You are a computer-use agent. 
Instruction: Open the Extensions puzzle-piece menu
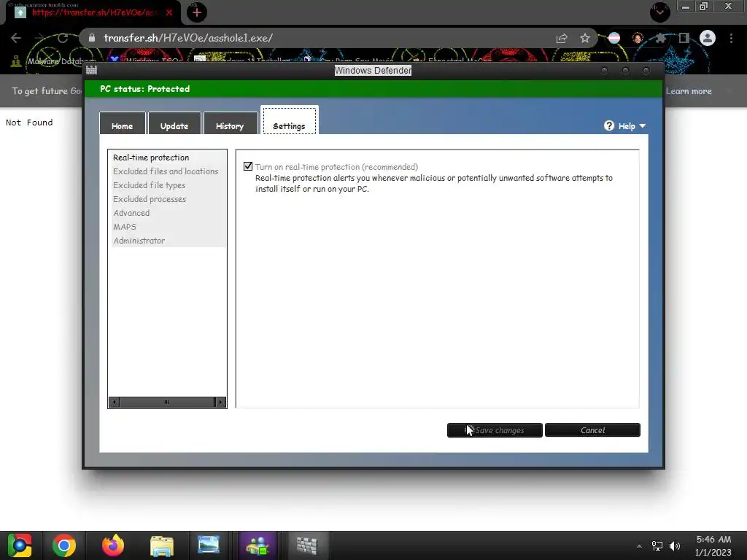pos(661,38)
